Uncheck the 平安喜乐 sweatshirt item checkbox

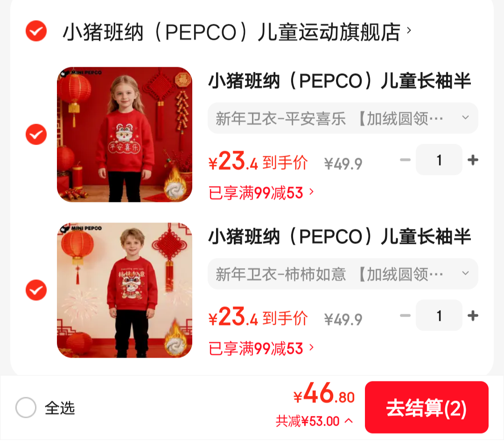click(36, 134)
